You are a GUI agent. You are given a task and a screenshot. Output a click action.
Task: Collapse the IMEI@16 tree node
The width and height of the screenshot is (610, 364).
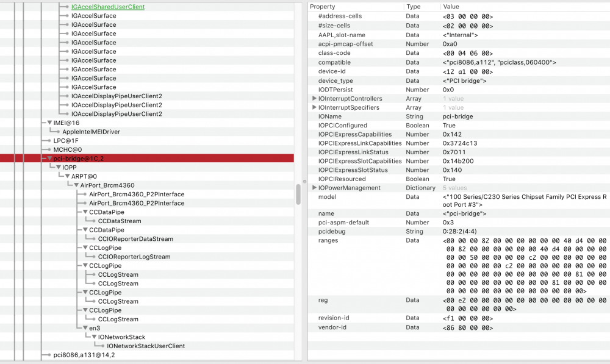point(50,123)
